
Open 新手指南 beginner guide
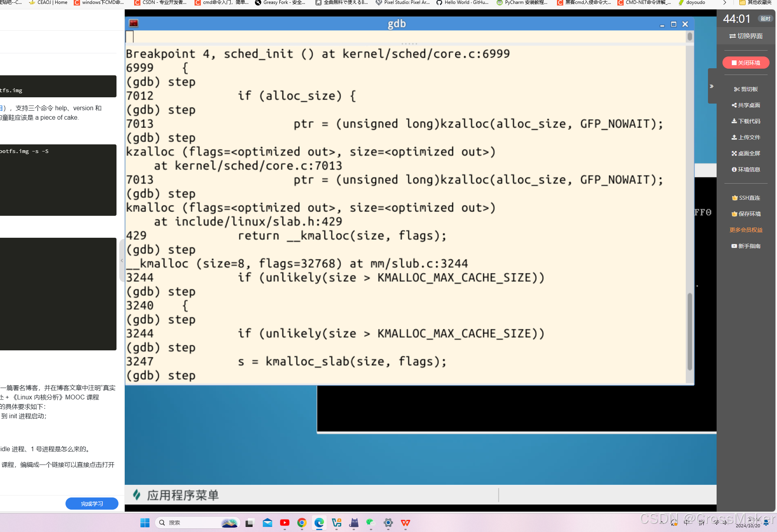click(746, 246)
